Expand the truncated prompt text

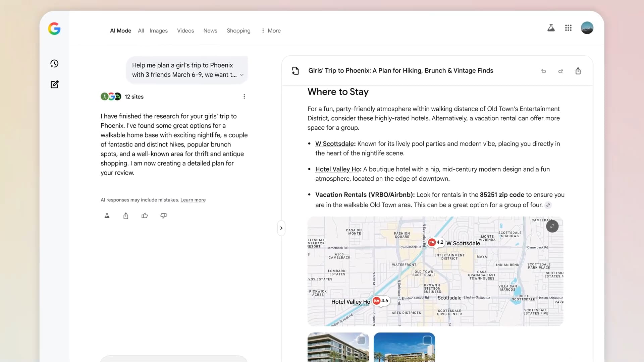coord(242,75)
